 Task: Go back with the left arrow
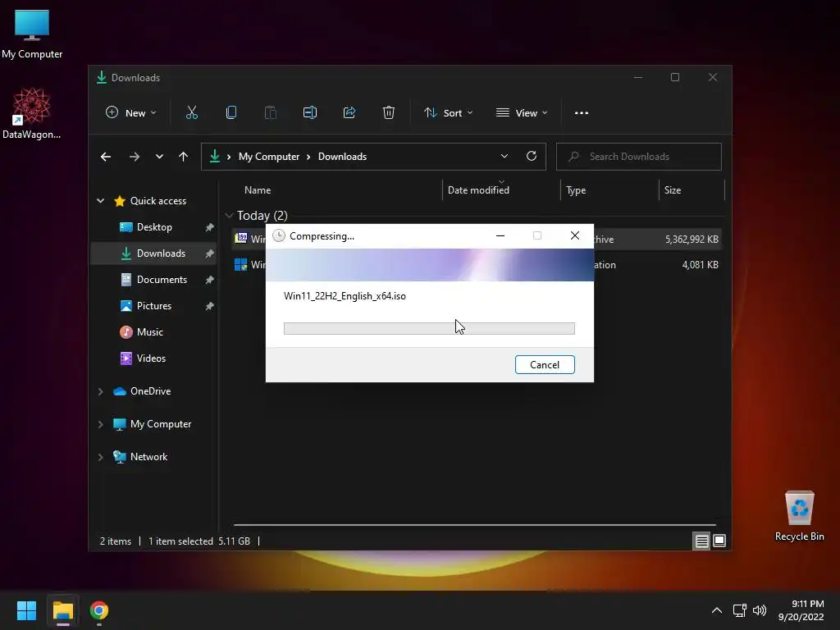pos(106,157)
